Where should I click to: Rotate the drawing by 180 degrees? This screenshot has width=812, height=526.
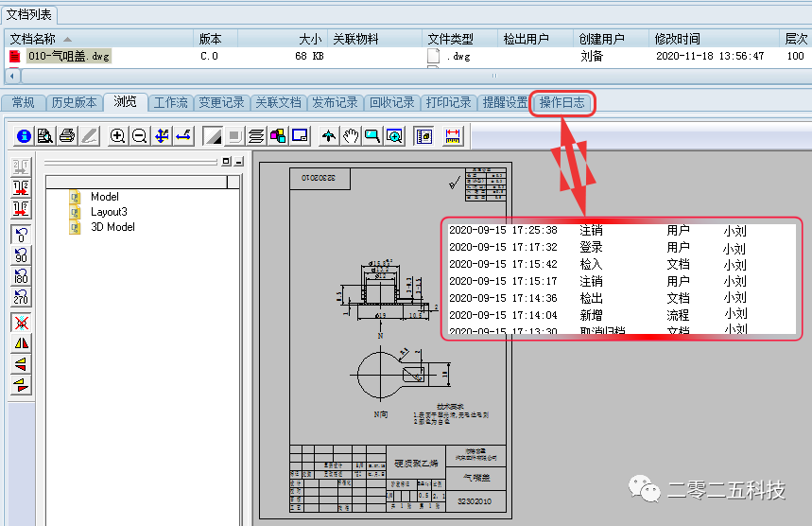click(x=21, y=276)
